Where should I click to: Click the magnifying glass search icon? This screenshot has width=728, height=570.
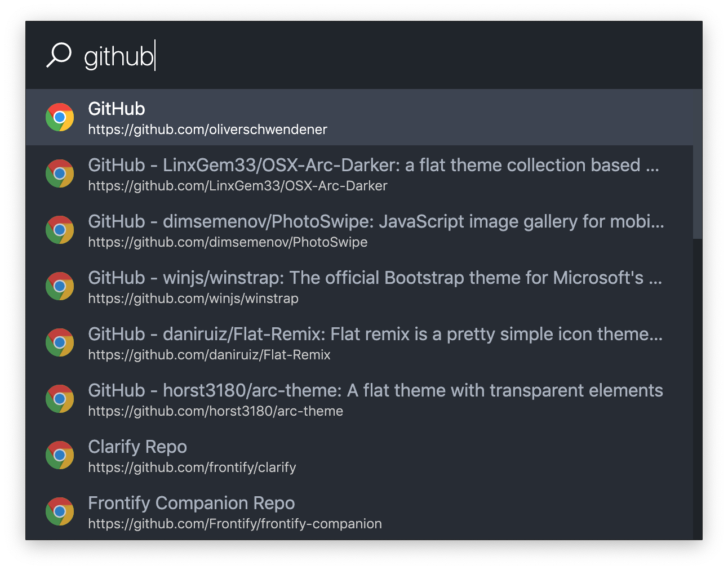pos(59,55)
